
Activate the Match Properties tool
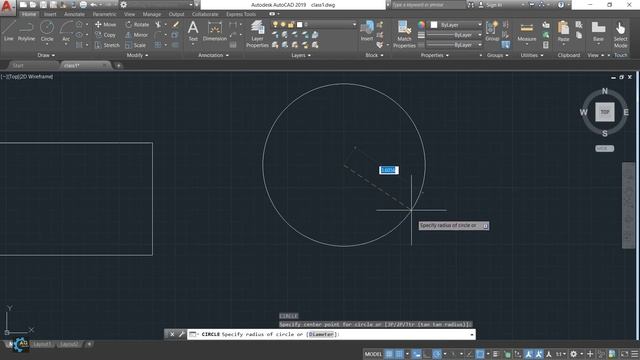(404, 34)
